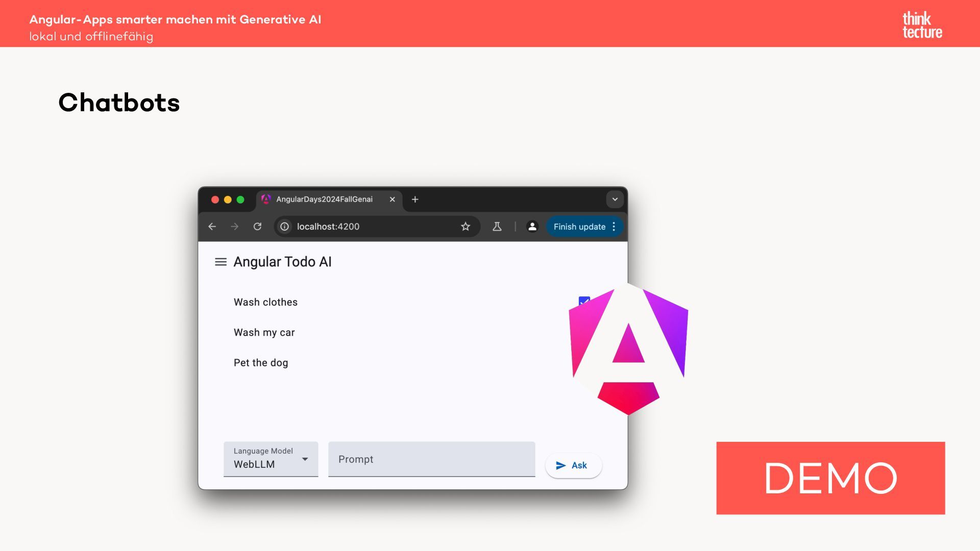
Task: Bookmark this page with the star icon
Action: (x=465, y=227)
